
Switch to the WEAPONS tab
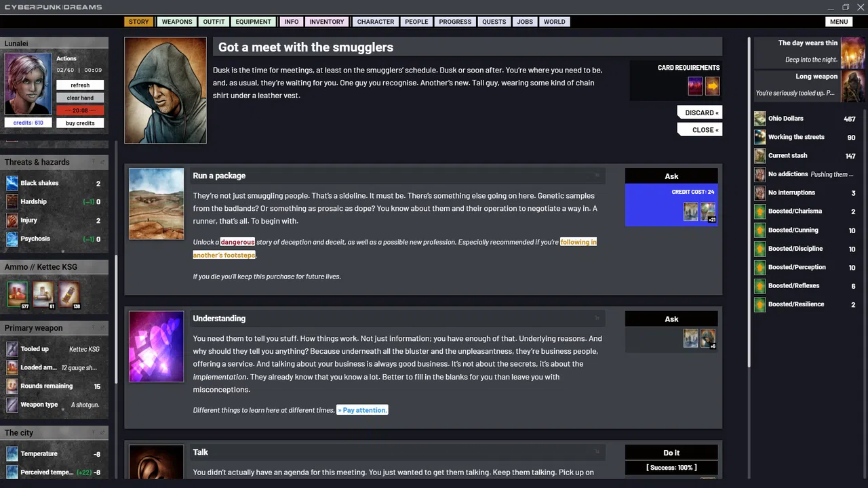point(177,22)
